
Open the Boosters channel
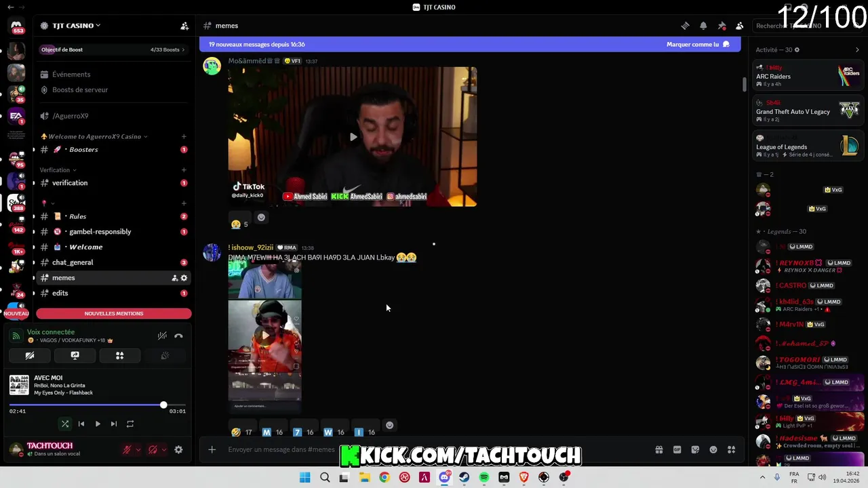click(x=114, y=149)
